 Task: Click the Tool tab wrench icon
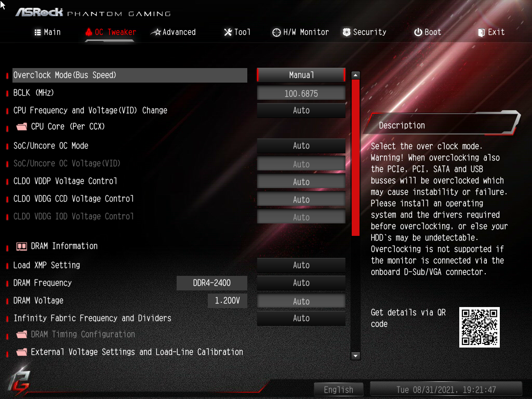click(x=228, y=32)
